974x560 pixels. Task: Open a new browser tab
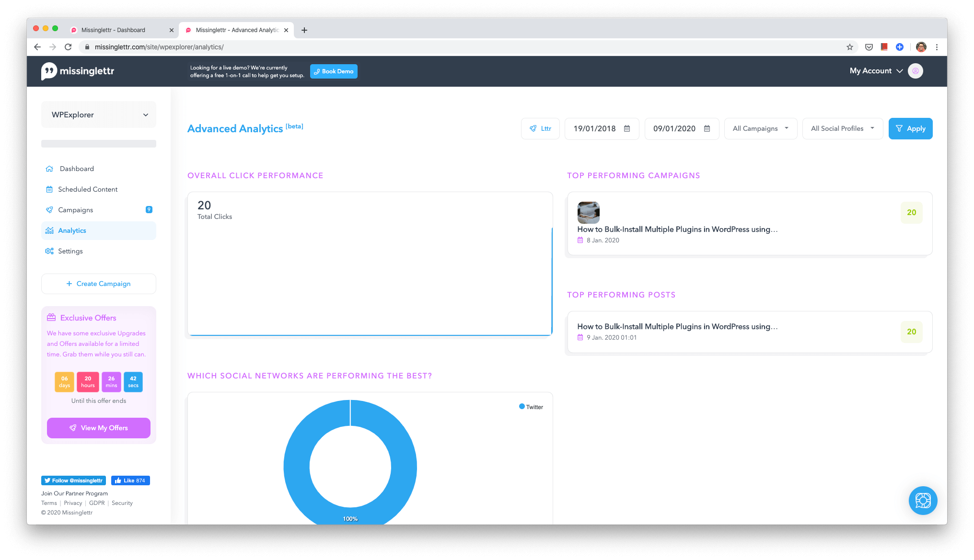coord(304,30)
